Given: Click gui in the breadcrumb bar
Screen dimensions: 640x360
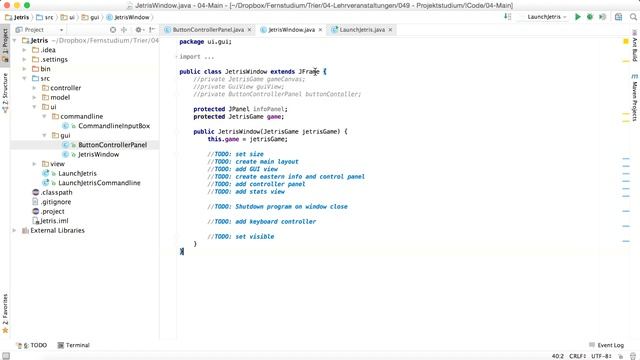Looking at the screenshot, I should [90, 17].
